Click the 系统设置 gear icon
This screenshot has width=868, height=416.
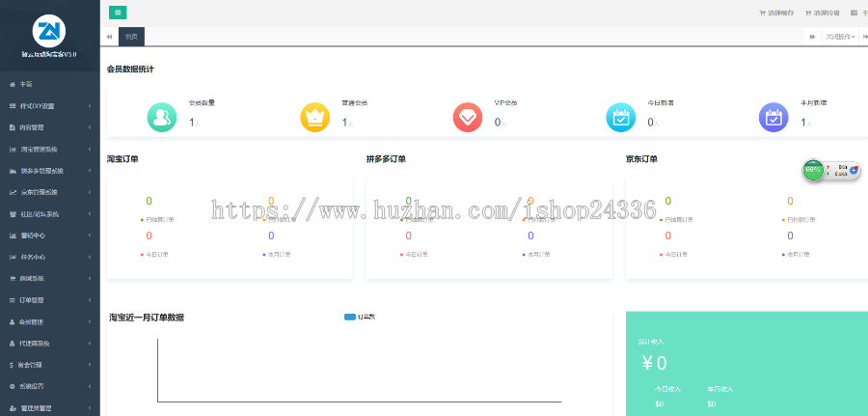point(13,387)
